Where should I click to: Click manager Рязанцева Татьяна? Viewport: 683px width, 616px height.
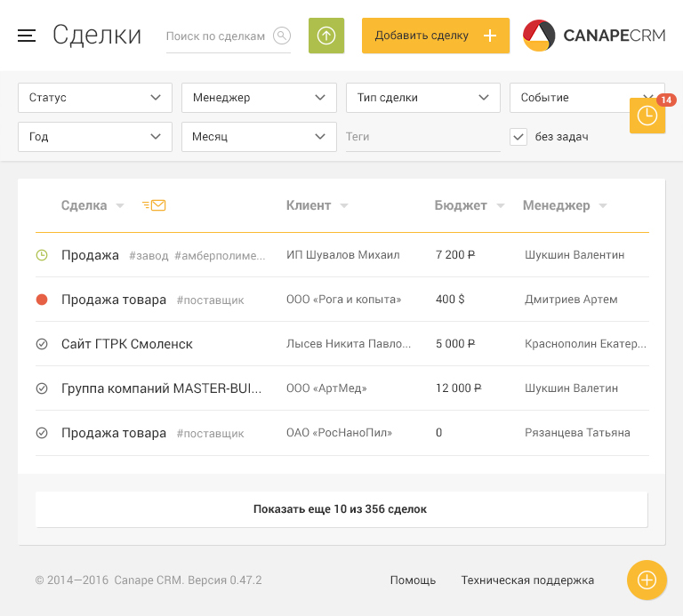(577, 432)
